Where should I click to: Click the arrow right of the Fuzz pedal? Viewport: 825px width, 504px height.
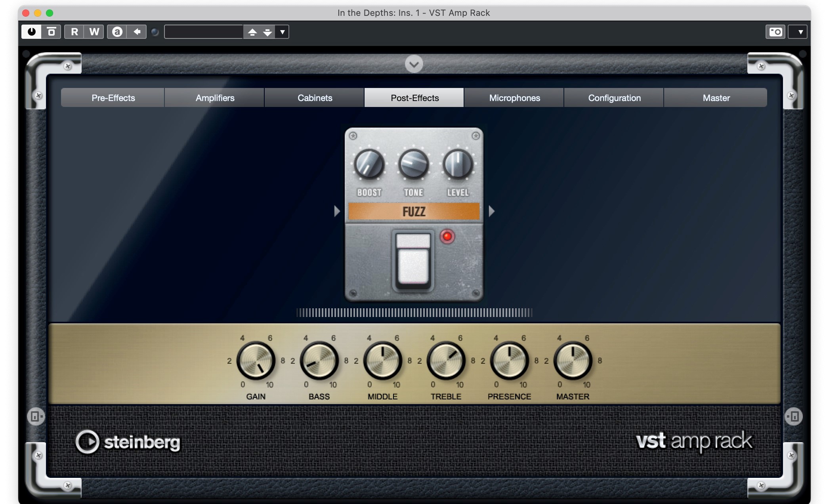(x=491, y=211)
